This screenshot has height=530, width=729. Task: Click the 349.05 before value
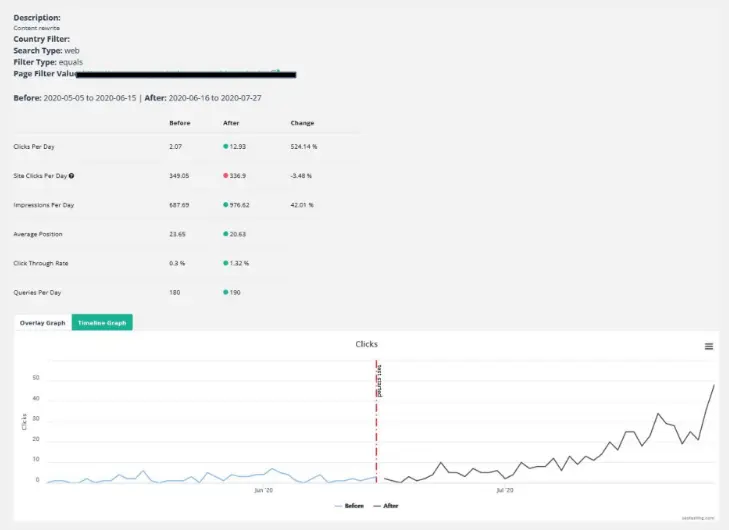coord(179,176)
